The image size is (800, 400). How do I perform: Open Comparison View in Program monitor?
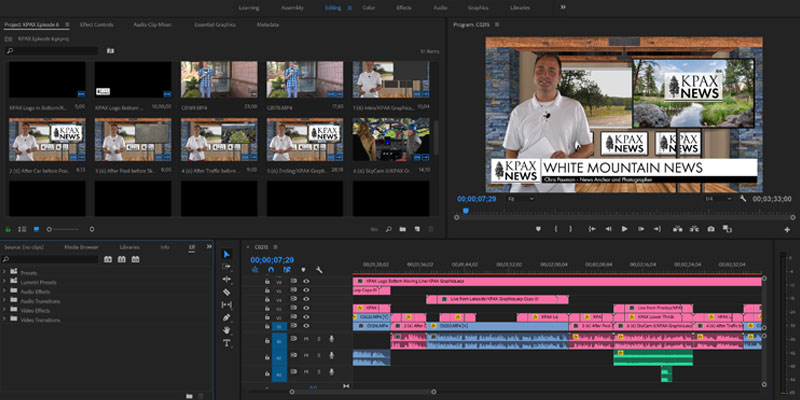pos(727,229)
